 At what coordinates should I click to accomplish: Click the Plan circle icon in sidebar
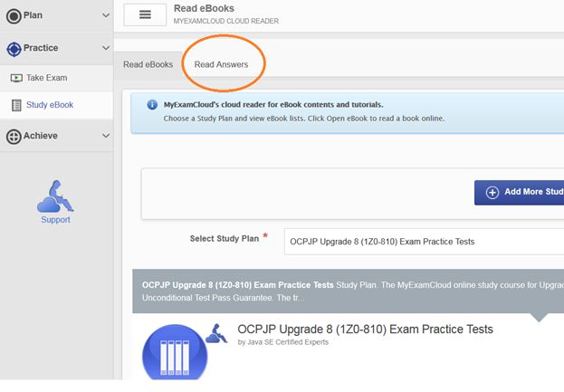(x=14, y=15)
